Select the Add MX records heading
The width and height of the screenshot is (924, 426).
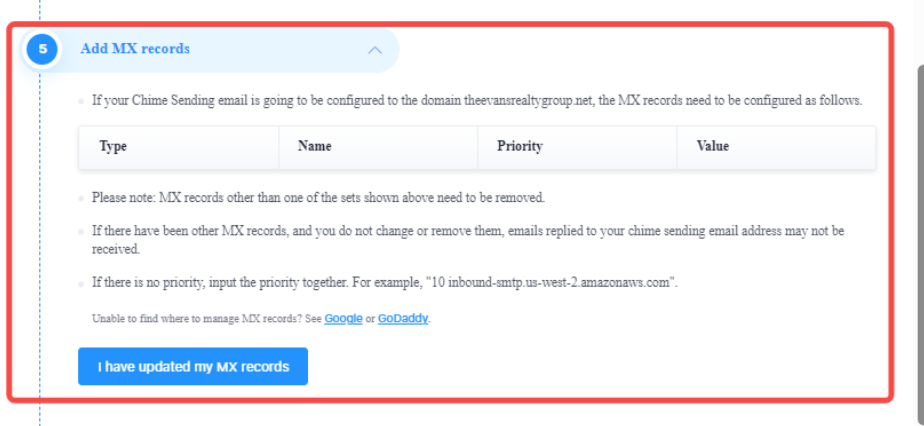pyautogui.click(x=135, y=49)
